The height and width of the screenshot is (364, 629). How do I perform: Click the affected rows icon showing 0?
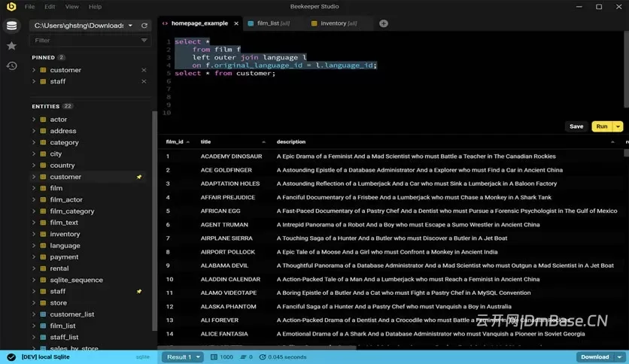click(x=243, y=356)
